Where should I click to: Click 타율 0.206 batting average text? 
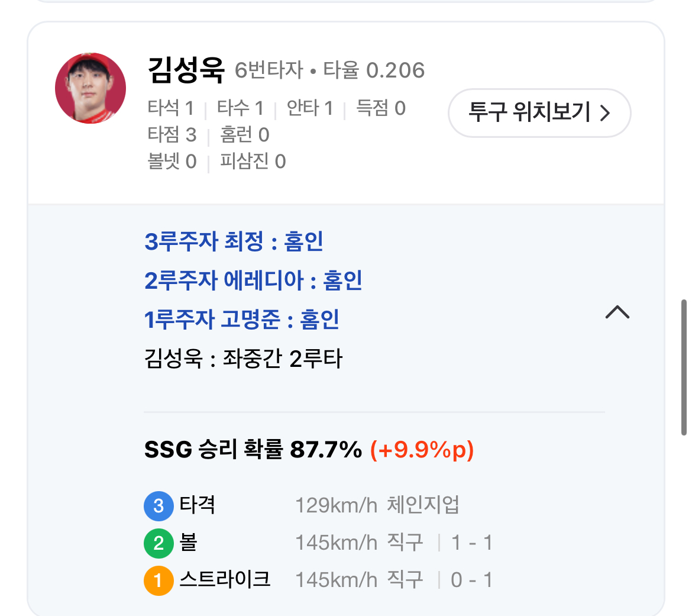pyautogui.click(x=374, y=70)
